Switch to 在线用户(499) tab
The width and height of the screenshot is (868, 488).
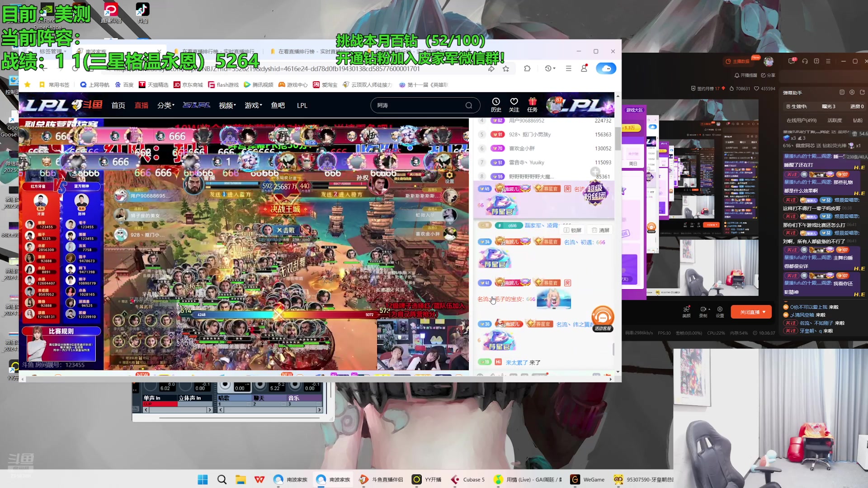801,120
